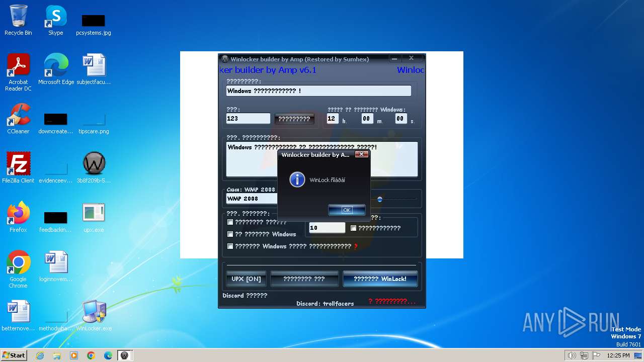This screenshot has width=644, height=362.
Task: Toggle the UPX [ON] button
Action: (x=246, y=279)
